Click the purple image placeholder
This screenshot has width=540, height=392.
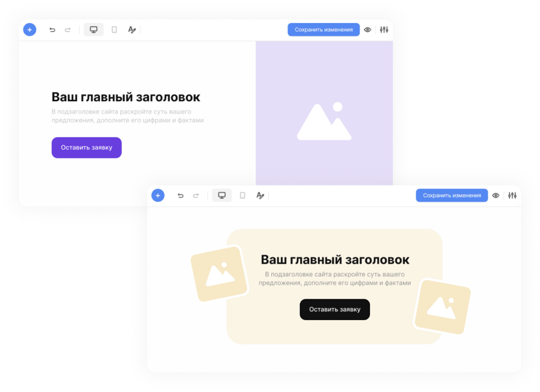(x=324, y=113)
